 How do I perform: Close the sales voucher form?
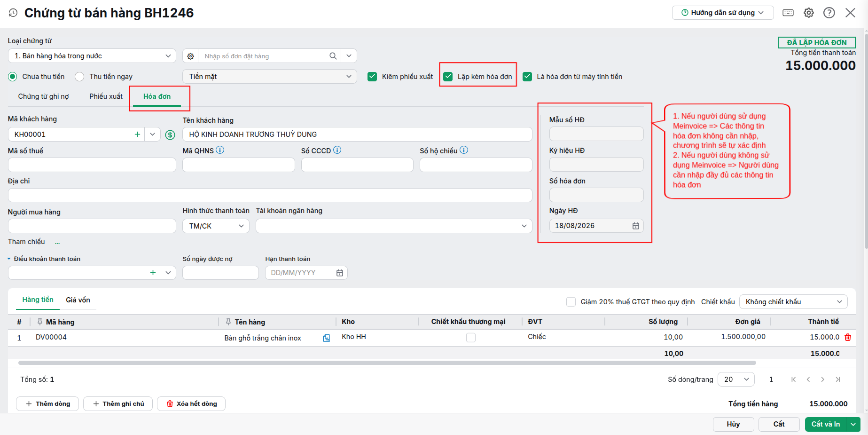click(x=850, y=13)
